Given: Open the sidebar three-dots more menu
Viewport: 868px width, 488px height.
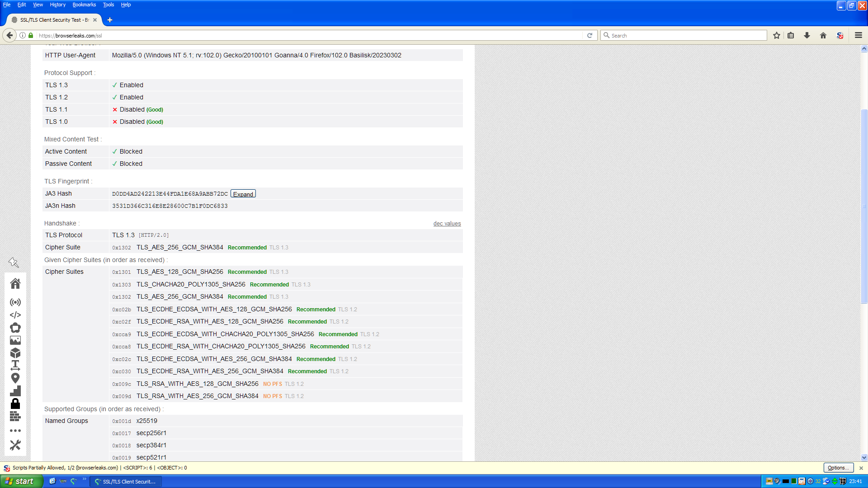Looking at the screenshot, I should click(x=15, y=431).
